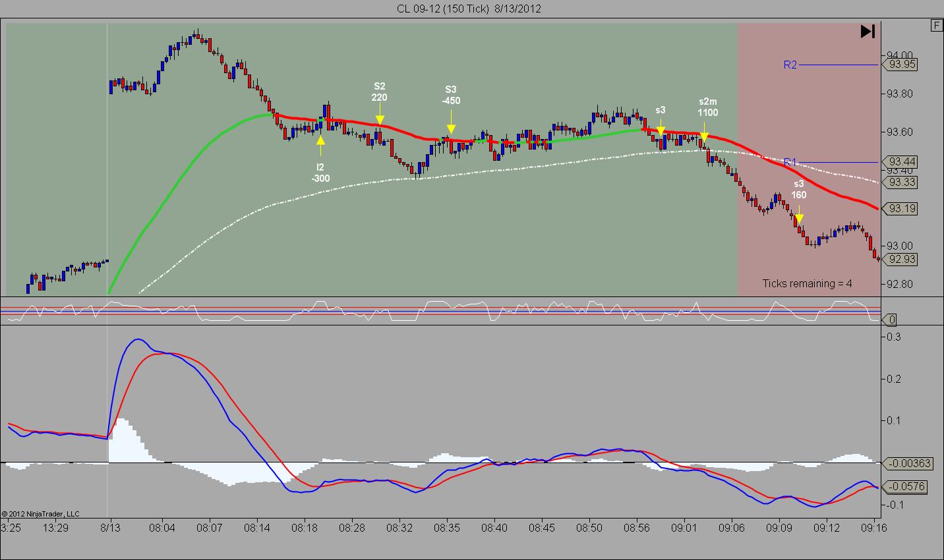Click the 08:14 time axis label
Image resolution: width=944 pixels, height=560 pixels.
click(x=256, y=528)
